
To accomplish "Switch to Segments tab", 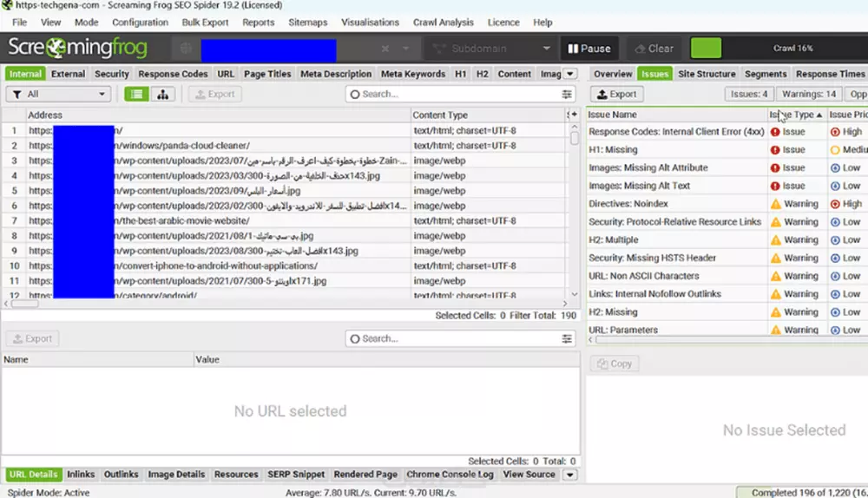I will [x=766, y=74].
